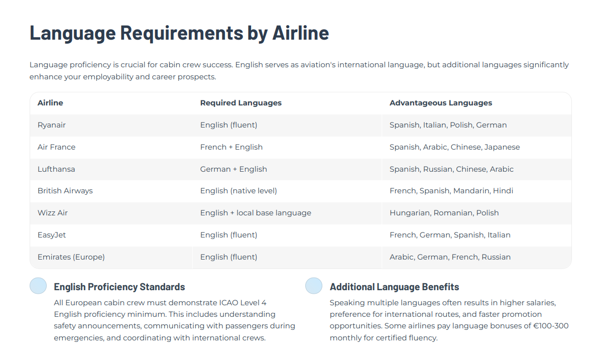
Task: Select the Wizz Air cell
Action: tap(53, 213)
